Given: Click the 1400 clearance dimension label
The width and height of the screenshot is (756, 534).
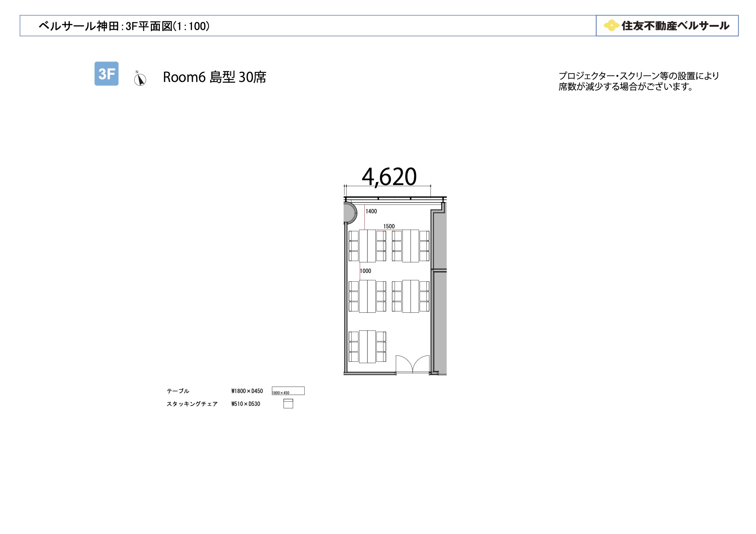Looking at the screenshot, I should 371,211.
